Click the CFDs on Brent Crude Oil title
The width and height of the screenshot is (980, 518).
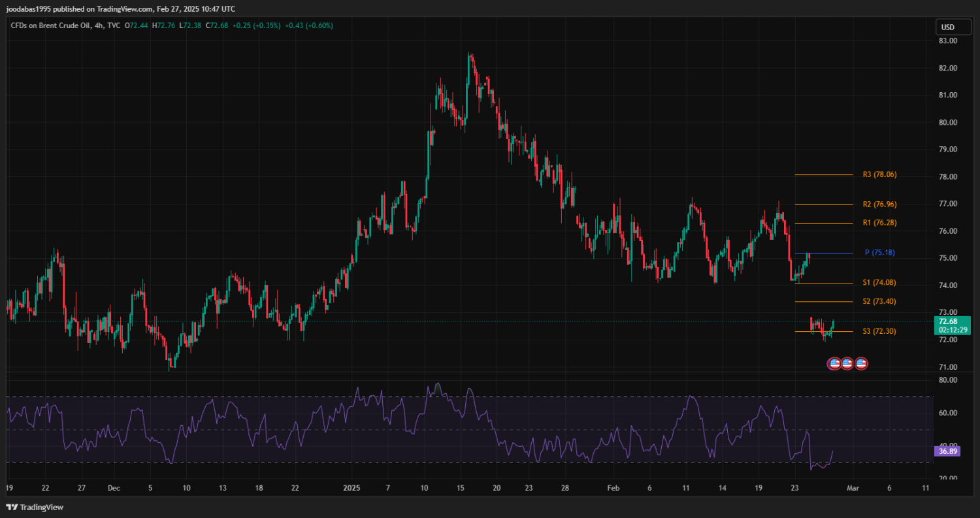[52, 25]
